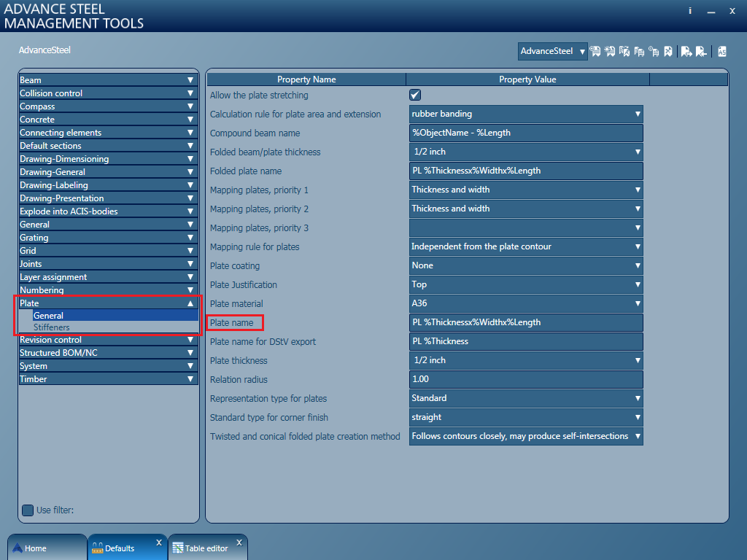
Task: Click the import profile icon with the left arrow
Action: click(701, 51)
